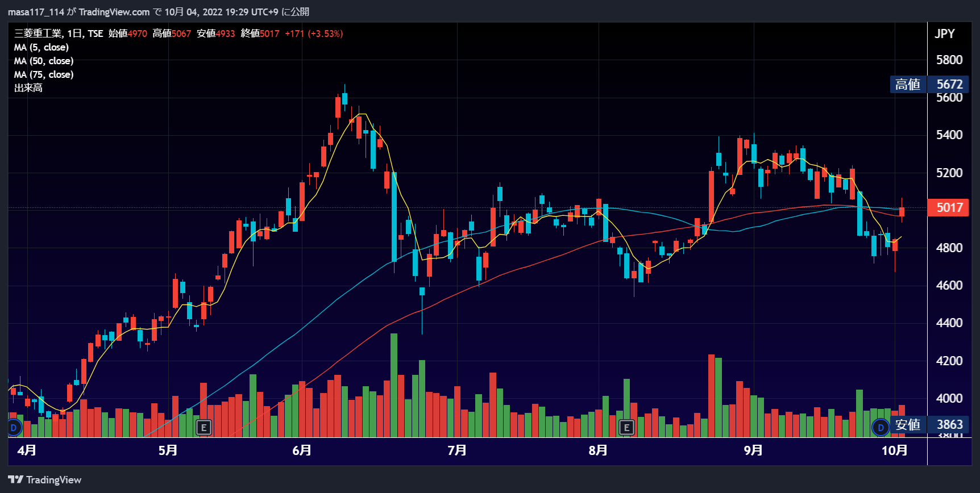
Task: Click the current price label 5017
Action: click(x=948, y=207)
